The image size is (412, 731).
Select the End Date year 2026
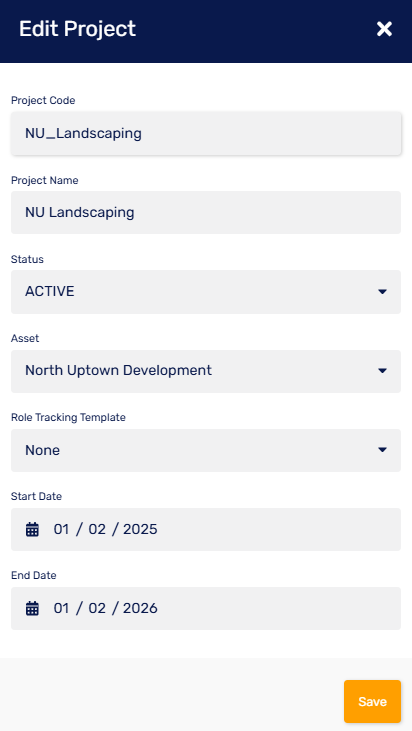140,608
